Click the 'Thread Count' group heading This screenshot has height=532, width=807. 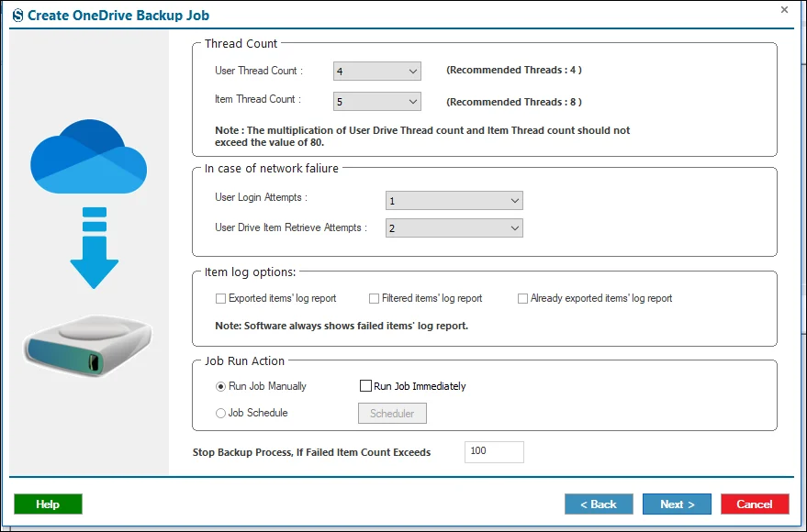(x=241, y=44)
